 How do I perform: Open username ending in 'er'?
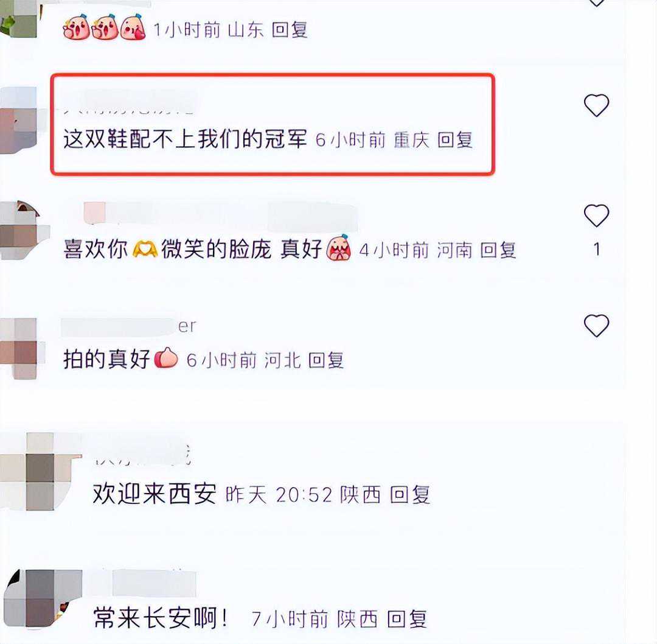click(128, 326)
